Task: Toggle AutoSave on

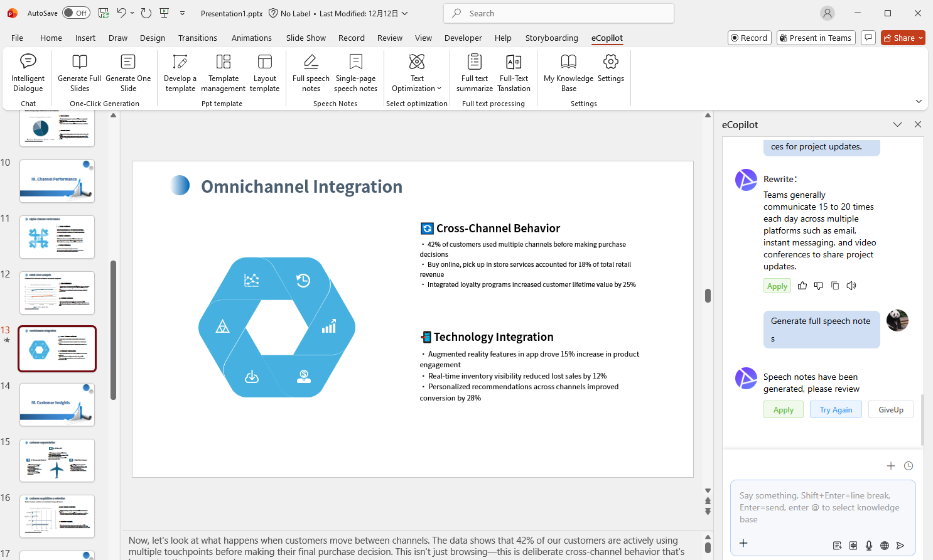Action: (75, 13)
